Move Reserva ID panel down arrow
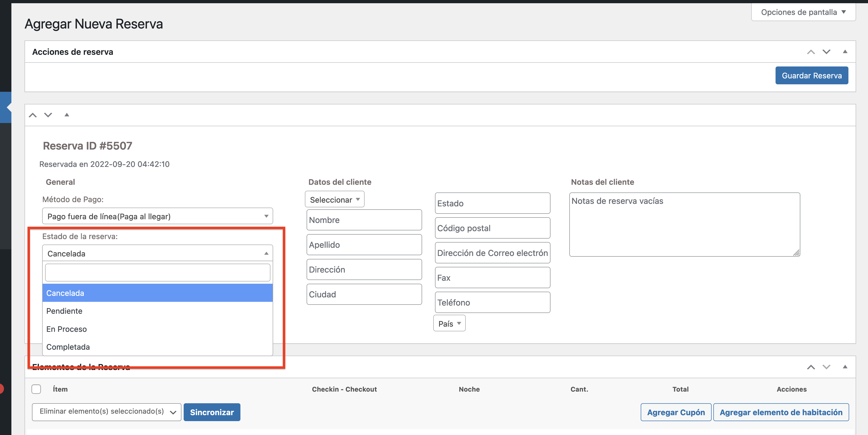 point(48,115)
